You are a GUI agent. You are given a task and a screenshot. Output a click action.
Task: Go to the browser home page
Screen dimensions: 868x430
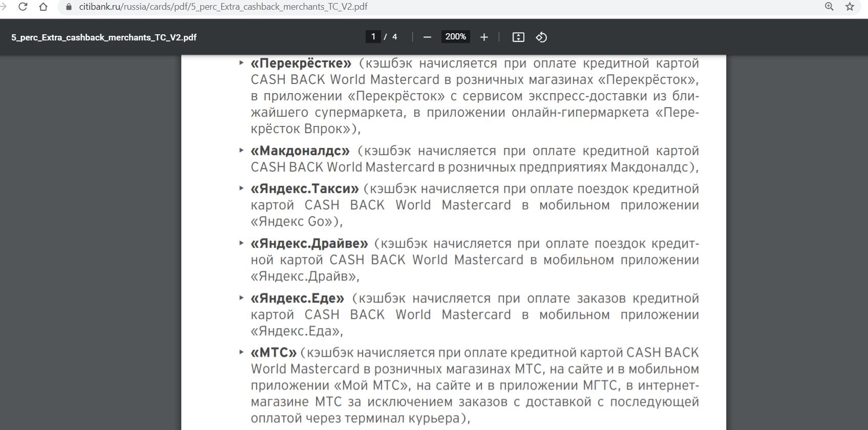44,7
